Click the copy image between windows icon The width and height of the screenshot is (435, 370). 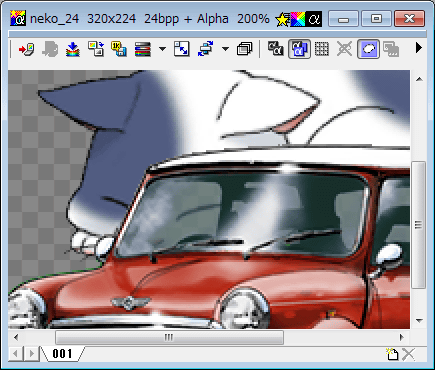[x=96, y=49]
